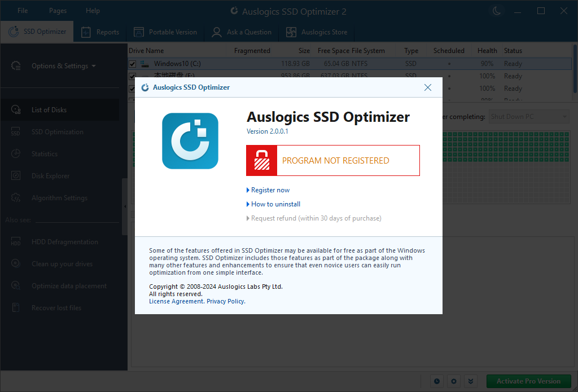Viewport: 578px width, 392px height.
Task: Open the Help menu
Action: pos(93,11)
